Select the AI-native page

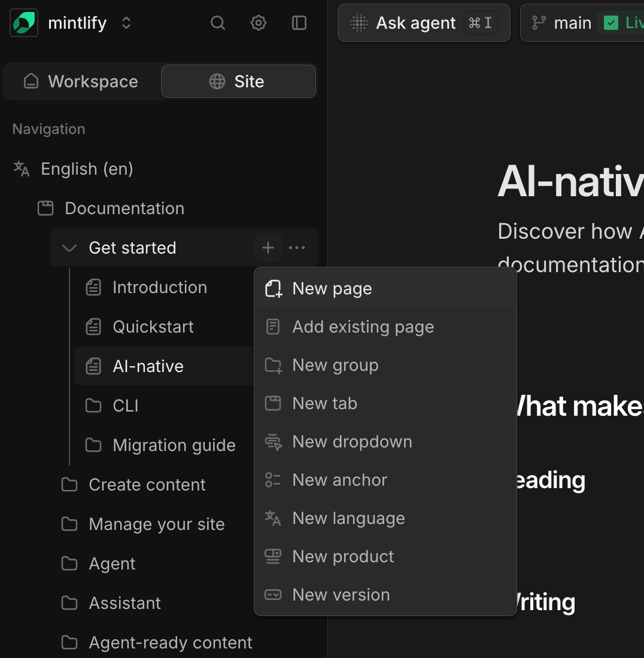[164, 366]
